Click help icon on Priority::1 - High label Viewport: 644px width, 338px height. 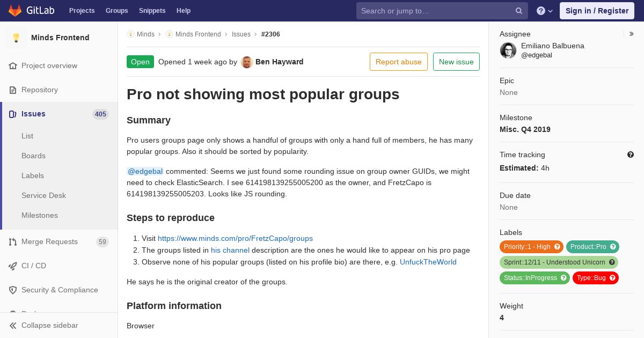[x=557, y=247]
